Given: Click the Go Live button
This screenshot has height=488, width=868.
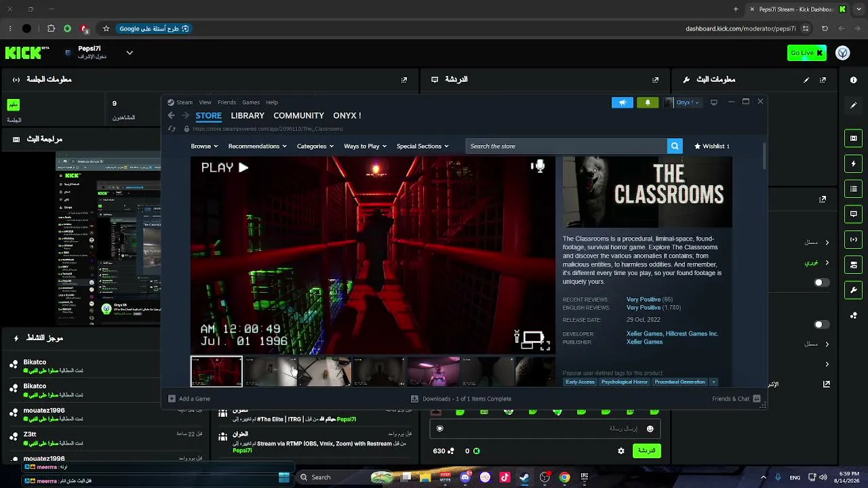Looking at the screenshot, I should tap(807, 53).
